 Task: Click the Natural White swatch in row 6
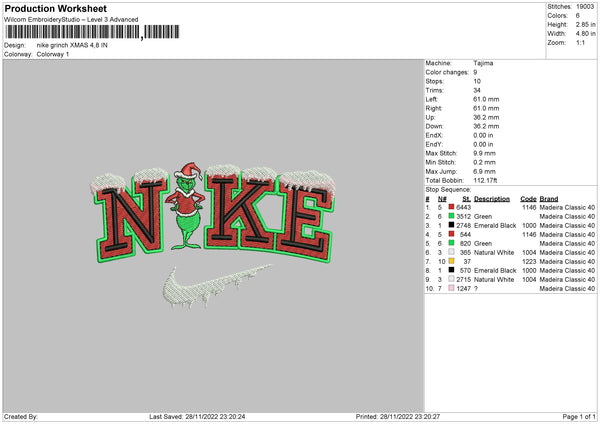[451, 252]
